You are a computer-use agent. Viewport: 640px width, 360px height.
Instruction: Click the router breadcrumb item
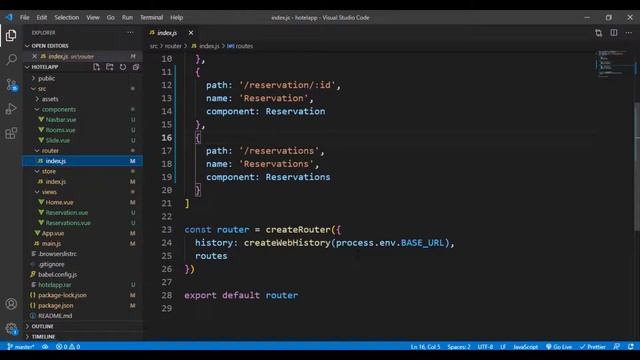click(x=173, y=46)
